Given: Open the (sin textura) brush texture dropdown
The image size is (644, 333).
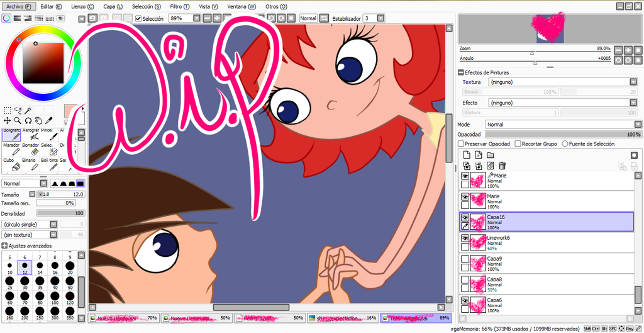Looking at the screenshot, I should pos(53,235).
